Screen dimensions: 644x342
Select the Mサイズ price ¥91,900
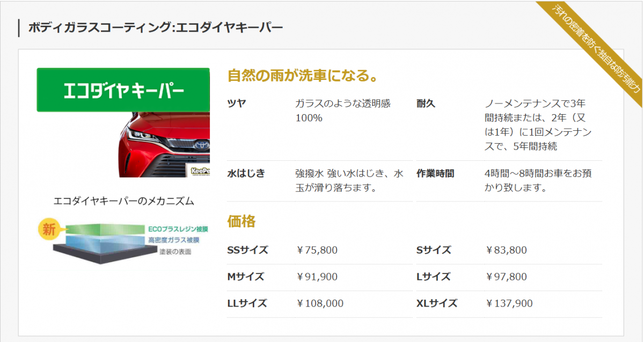point(317,277)
